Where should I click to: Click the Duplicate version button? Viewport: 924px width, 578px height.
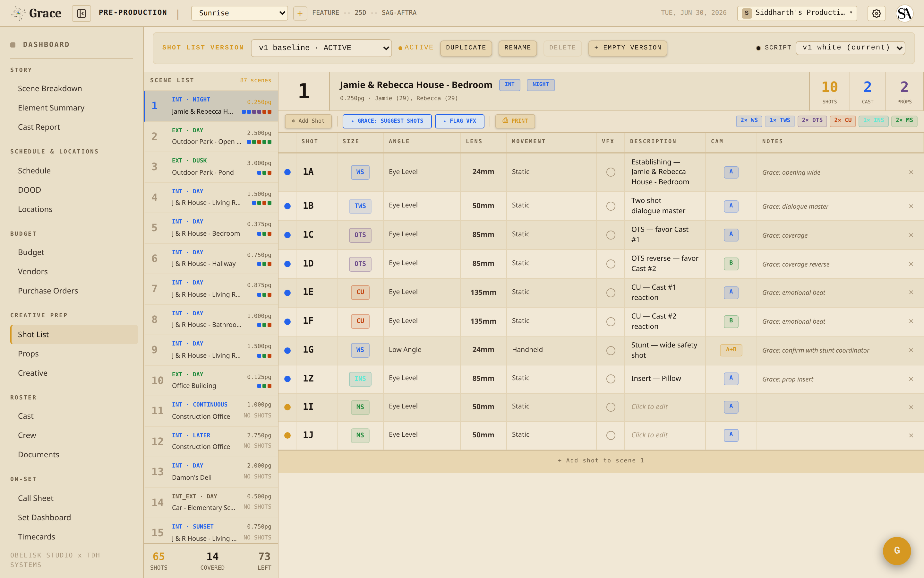[x=466, y=48]
